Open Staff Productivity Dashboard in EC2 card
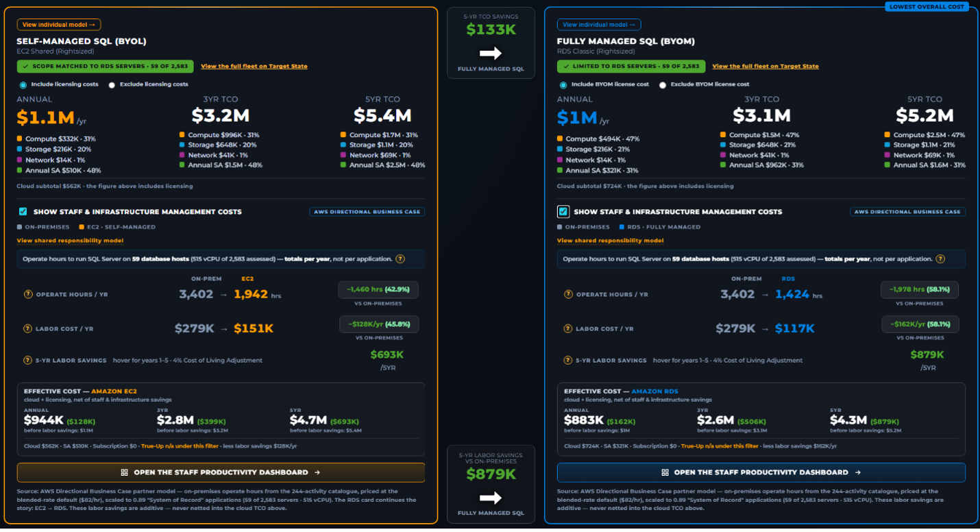 click(x=221, y=472)
